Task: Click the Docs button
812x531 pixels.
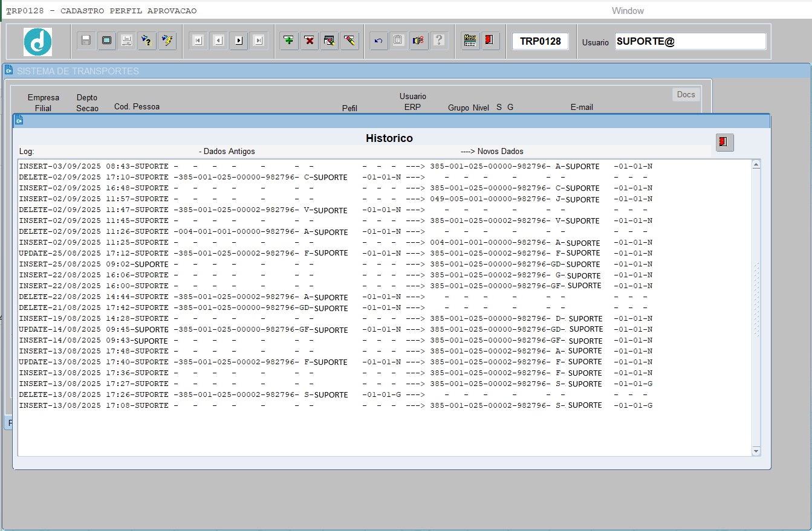Action: pyautogui.click(x=686, y=94)
